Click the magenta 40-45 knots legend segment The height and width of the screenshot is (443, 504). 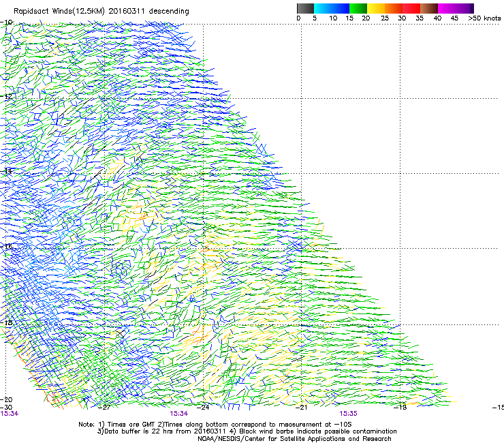tap(447, 8)
